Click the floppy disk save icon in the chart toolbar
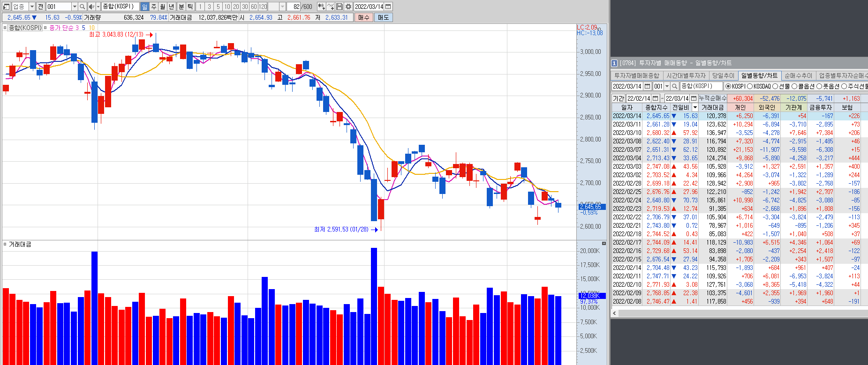Image resolution: width=868 pixels, height=365 pixels. click(340, 7)
